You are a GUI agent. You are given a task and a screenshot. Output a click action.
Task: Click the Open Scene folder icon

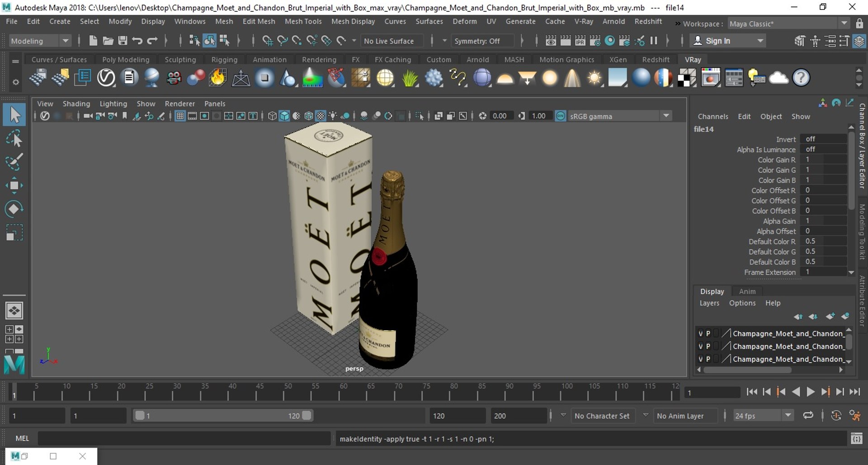pos(108,41)
